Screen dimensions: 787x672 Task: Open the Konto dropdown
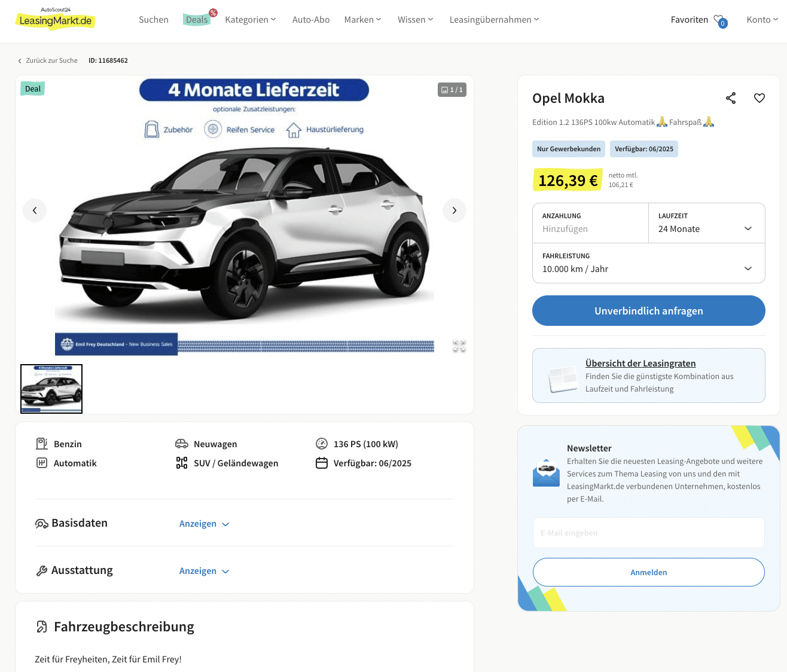762,20
